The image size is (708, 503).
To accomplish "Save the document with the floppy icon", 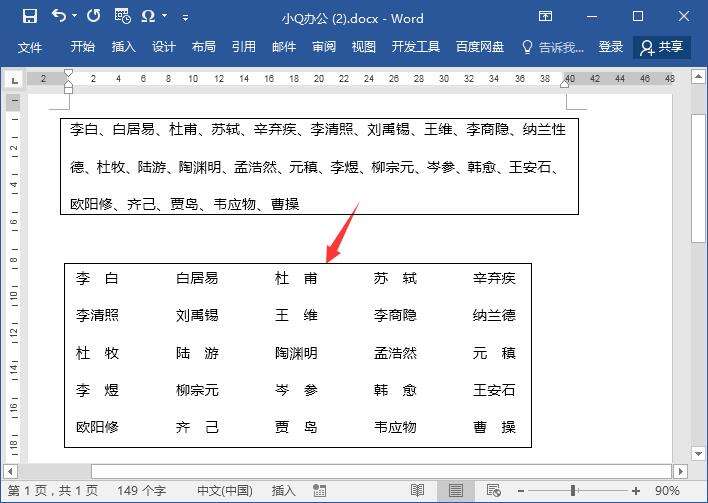I will click(x=30, y=16).
